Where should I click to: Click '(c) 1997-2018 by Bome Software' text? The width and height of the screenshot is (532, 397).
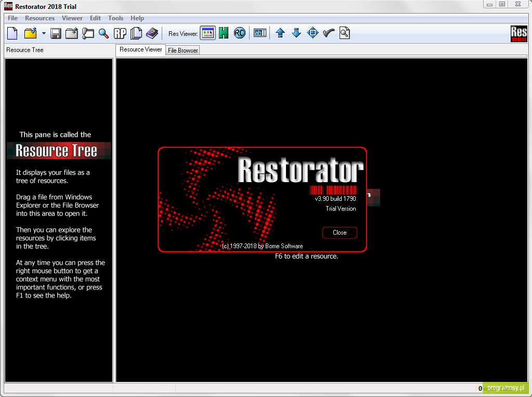coord(262,246)
